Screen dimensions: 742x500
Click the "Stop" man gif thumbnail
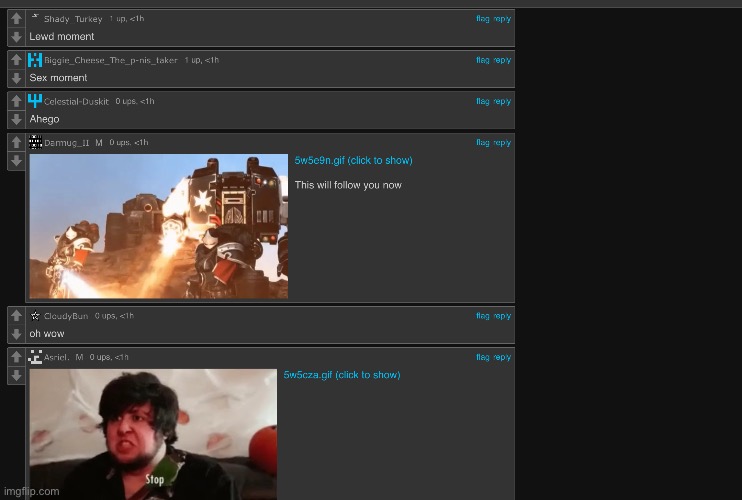[153, 434]
